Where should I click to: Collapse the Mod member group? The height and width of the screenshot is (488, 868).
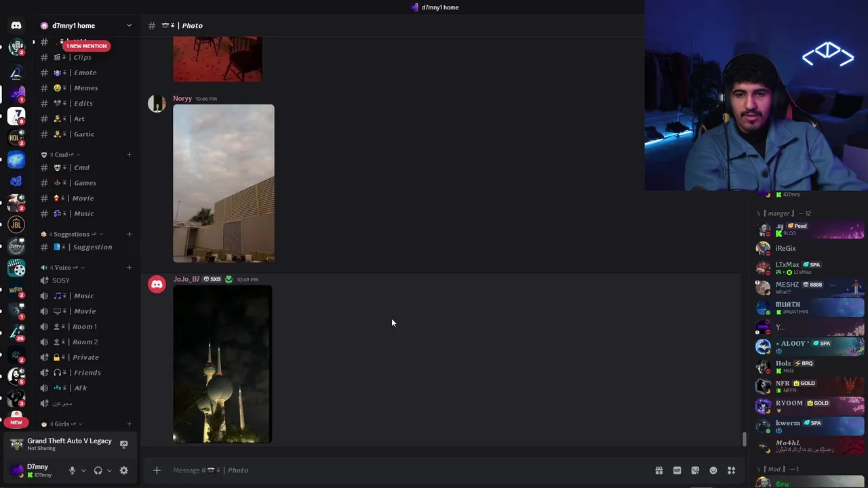click(x=777, y=469)
